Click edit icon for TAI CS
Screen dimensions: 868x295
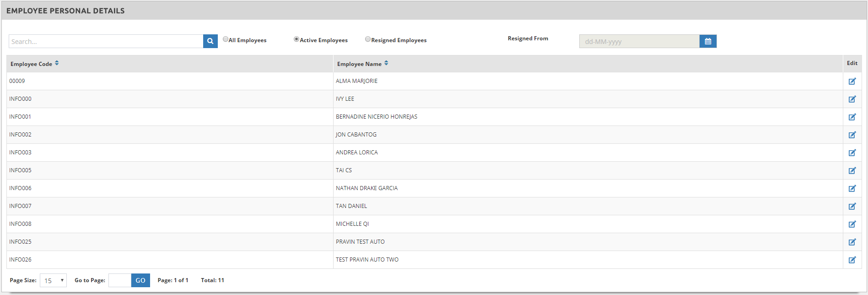point(852,171)
